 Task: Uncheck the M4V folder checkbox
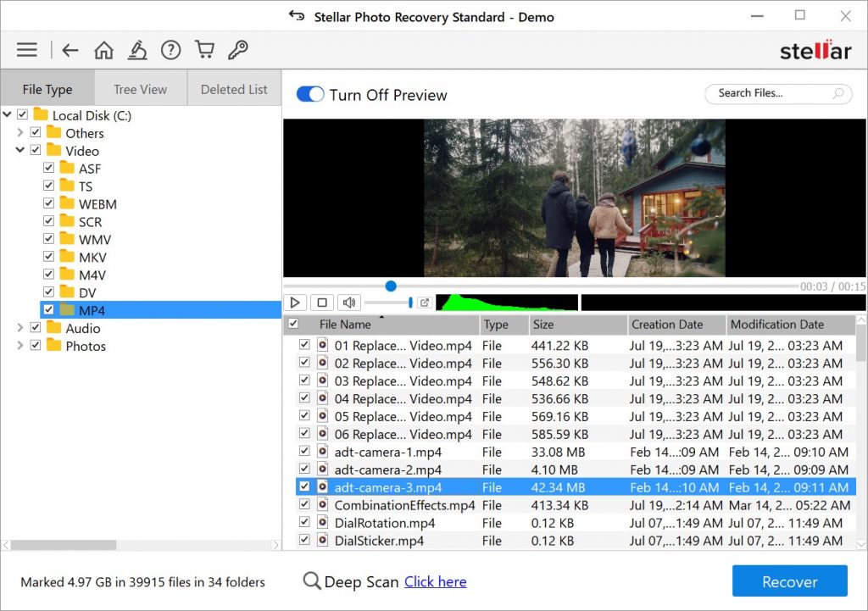(x=48, y=274)
